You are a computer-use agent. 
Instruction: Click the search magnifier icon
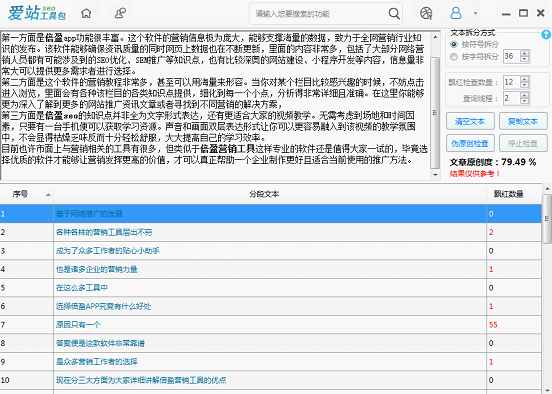394,14
